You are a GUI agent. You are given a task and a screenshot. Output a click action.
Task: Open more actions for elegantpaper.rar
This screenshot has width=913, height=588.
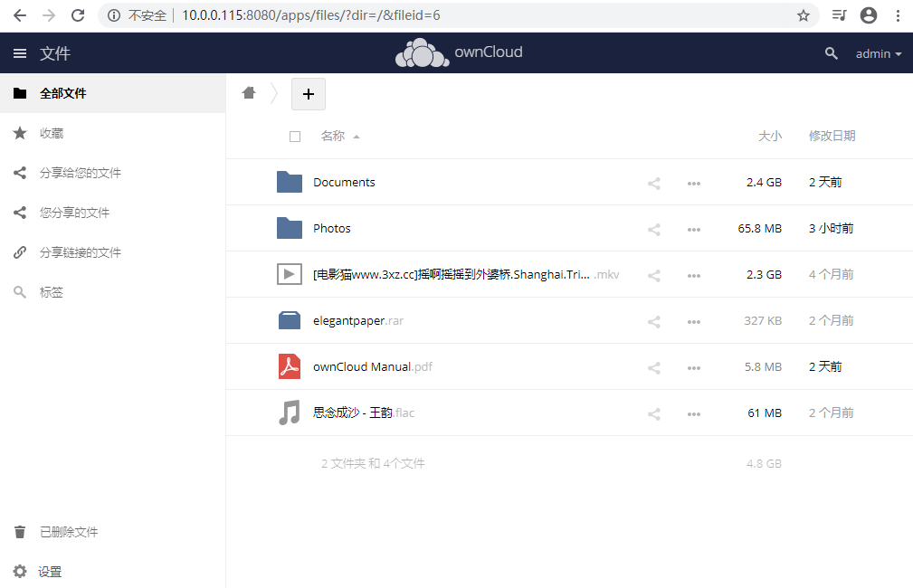click(693, 321)
